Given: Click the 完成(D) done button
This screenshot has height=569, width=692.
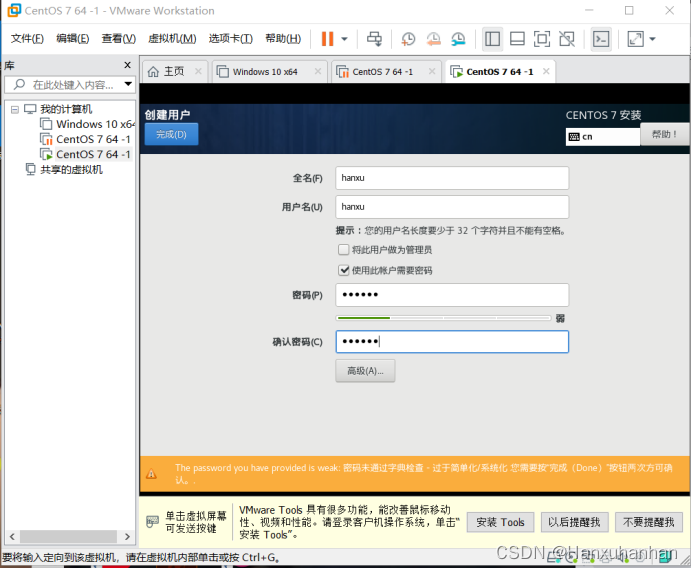Looking at the screenshot, I should 171,134.
